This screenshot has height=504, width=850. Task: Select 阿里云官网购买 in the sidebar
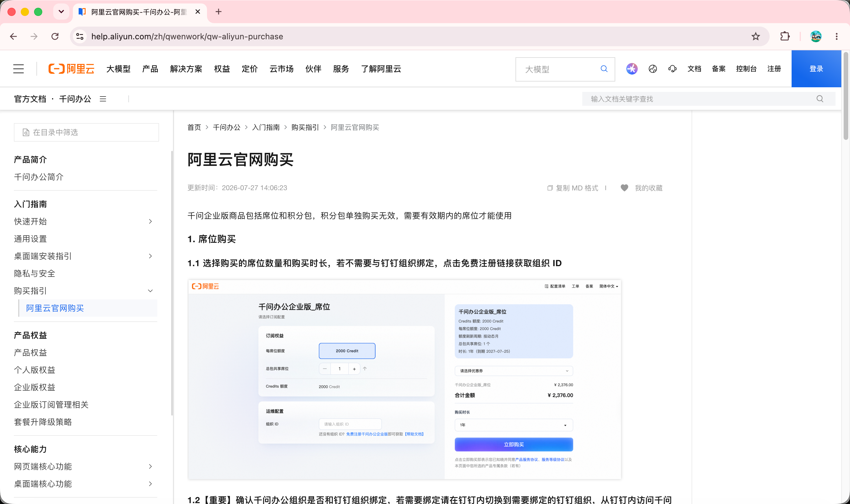(x=55, y=308)
